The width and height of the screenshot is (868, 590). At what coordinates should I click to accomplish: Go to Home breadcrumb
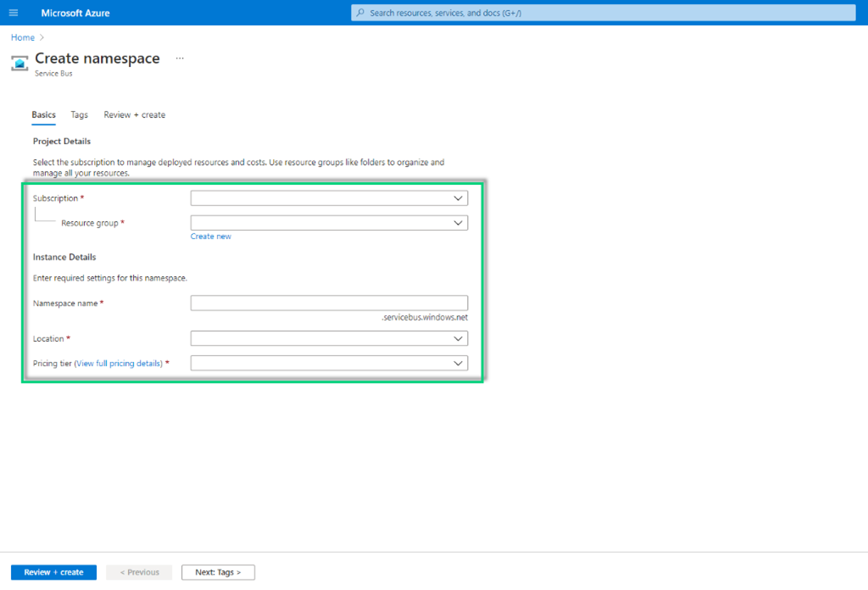[23, 37]
